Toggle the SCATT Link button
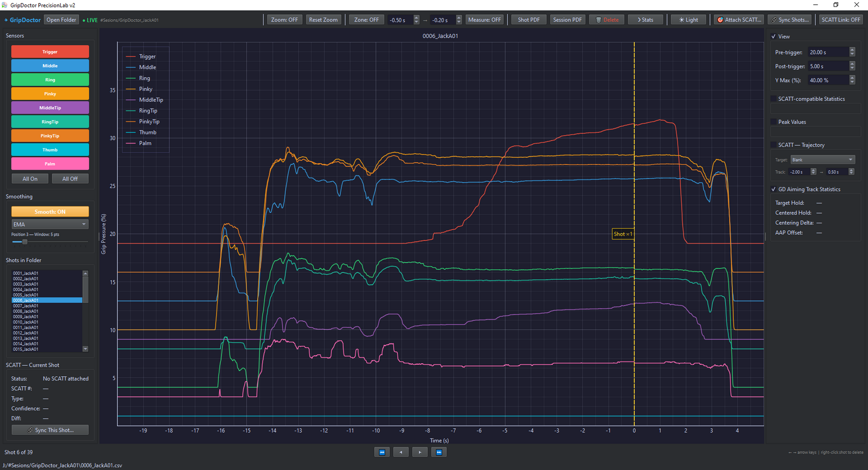 [x=841, y=20]
